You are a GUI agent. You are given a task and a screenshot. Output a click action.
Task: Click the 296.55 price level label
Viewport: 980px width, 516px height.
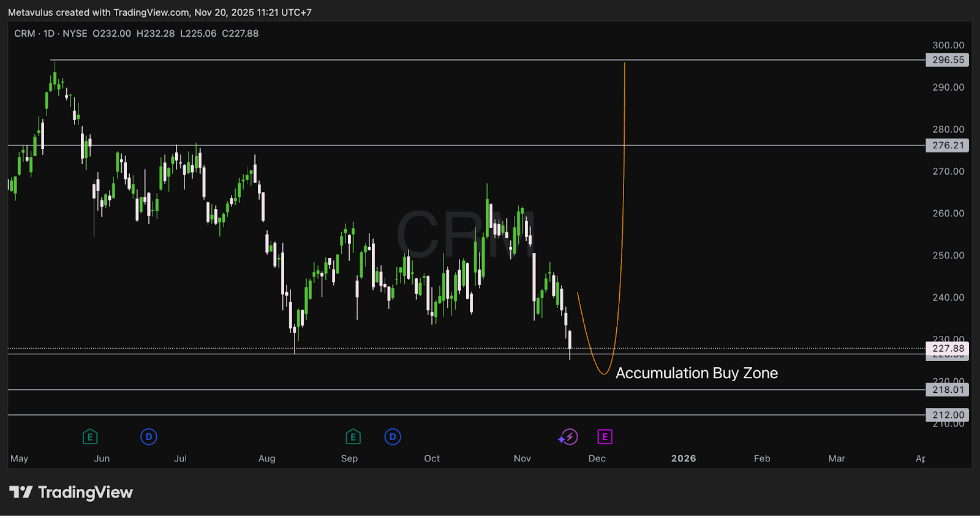pyautogui.click(x=948, y=60)
